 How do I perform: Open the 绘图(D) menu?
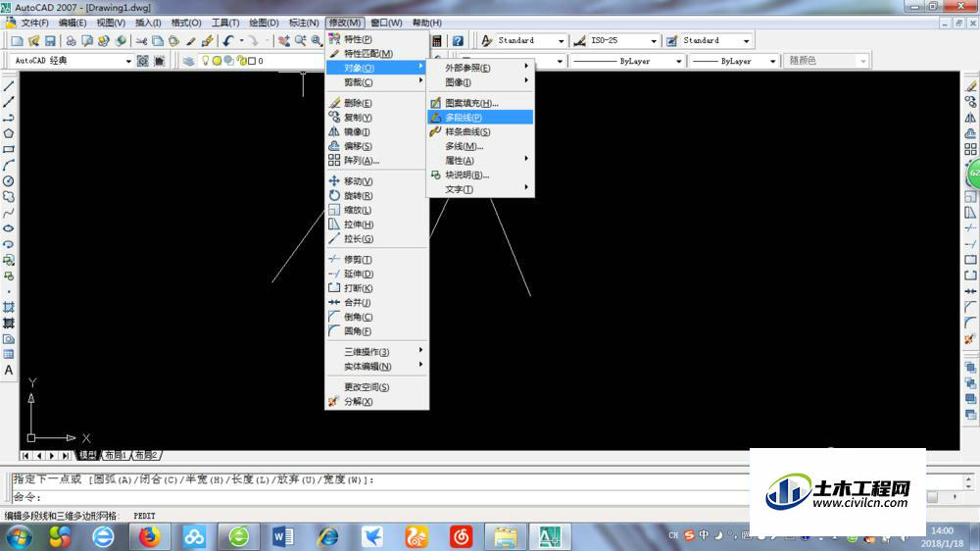264,23
